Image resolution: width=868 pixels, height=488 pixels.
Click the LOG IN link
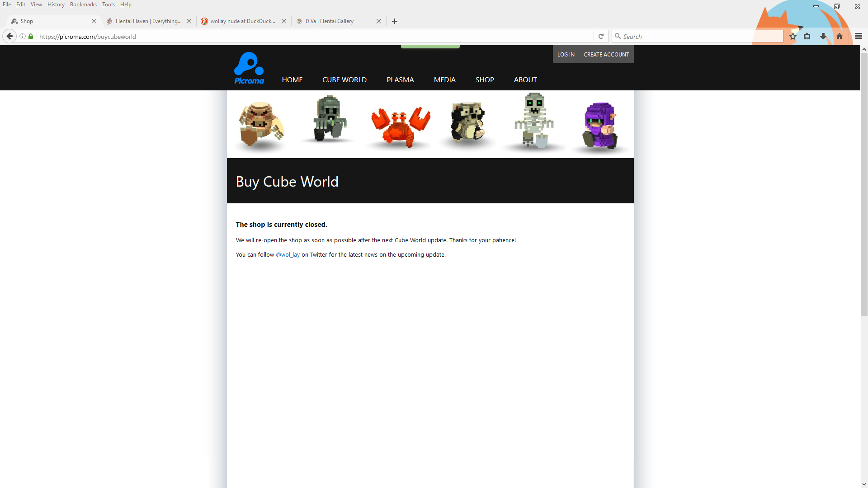(x=566, y=54)
